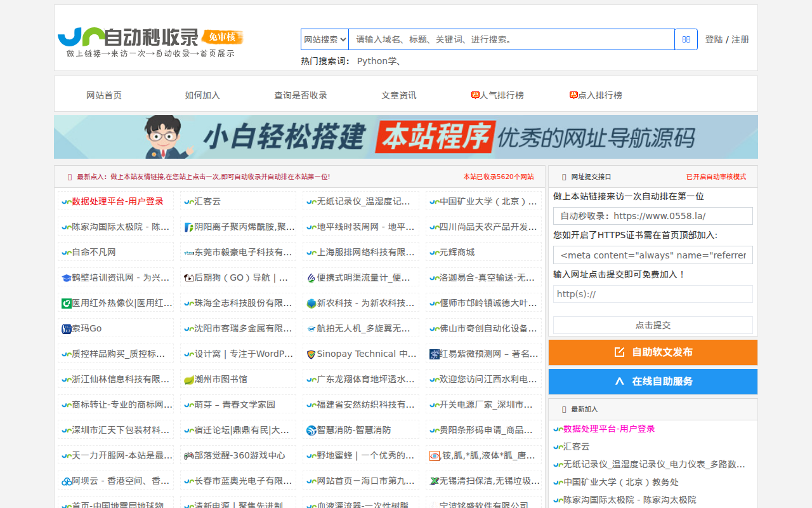Click the site logo 自动秒收录
The width and height of the screenshot is (812, 508).
click(150, 43)
